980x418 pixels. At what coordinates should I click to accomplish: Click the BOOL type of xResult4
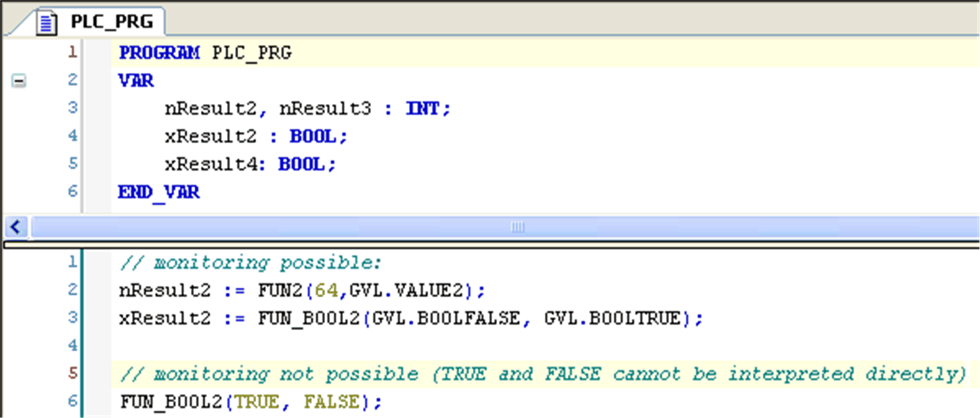click(301, 164)
